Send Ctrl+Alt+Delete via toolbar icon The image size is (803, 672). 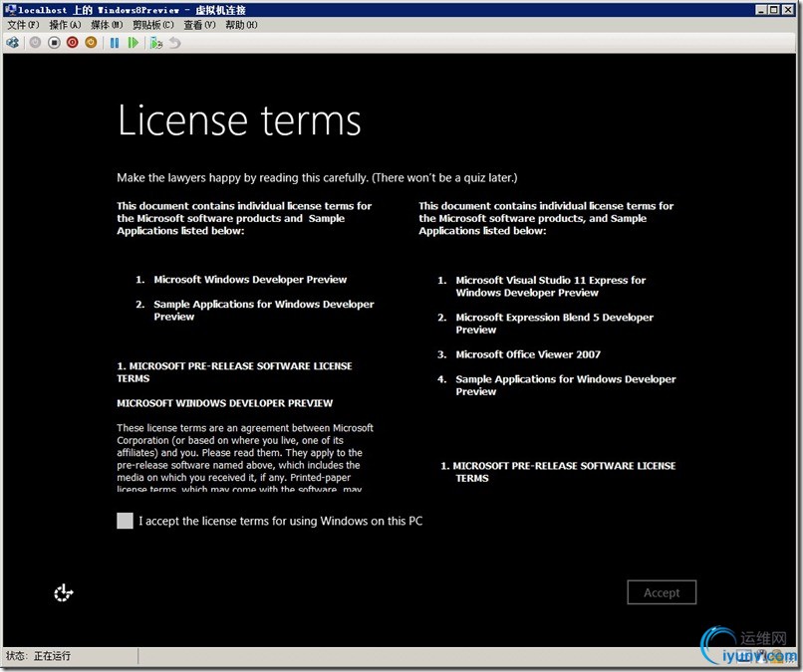[x=13, y=43]
